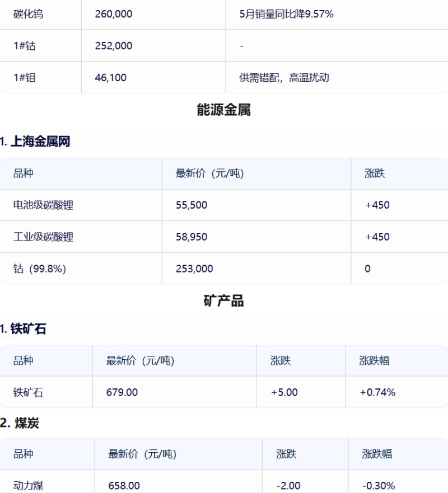This screenshot has height=493, width=448.
Task: Click the +450 change for 工业级碳酸锂
Action: [x=377, y=237]
